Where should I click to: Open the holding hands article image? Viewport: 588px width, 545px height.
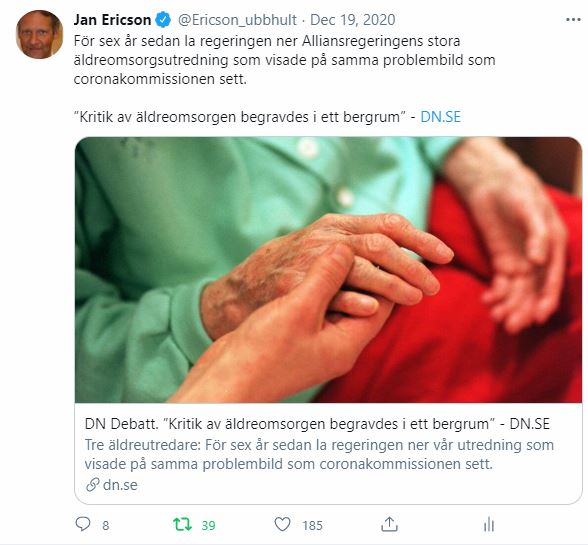[328, 270]
